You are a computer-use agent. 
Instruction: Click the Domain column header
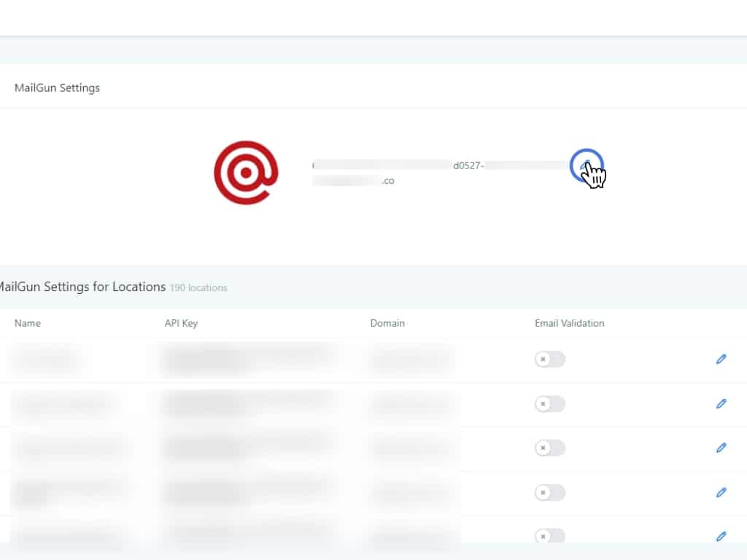387,323
